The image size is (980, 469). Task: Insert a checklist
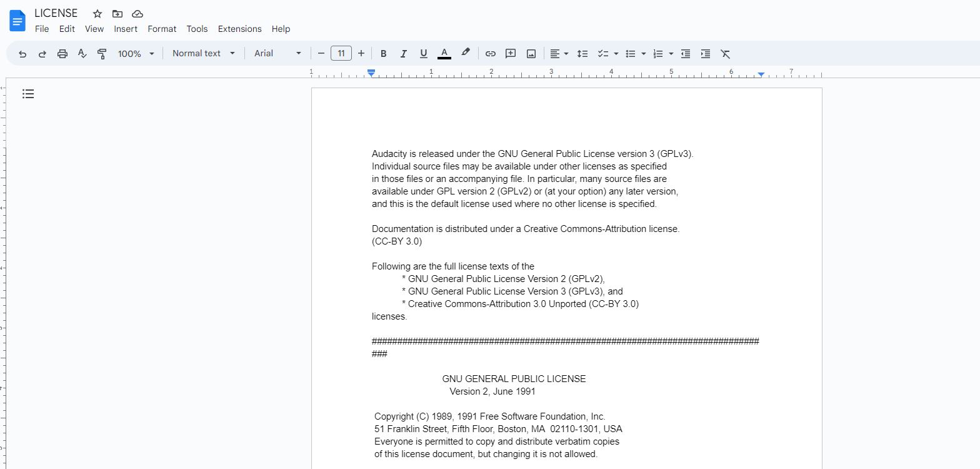[x=602, y=54]
